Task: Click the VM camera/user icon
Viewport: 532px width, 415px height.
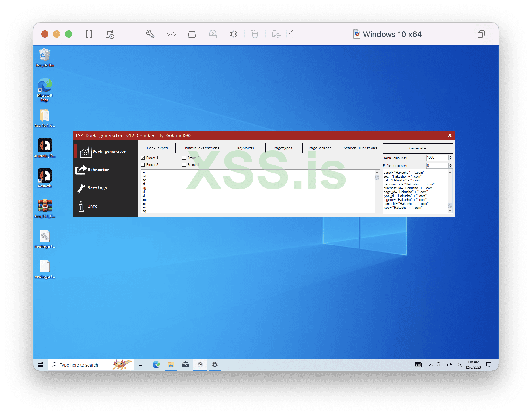Action: point(213,34)
